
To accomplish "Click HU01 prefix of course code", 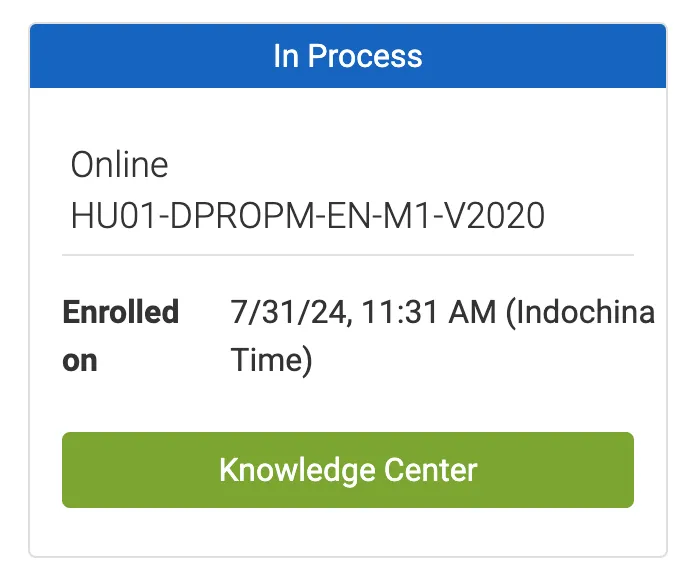I will point(113,216).
